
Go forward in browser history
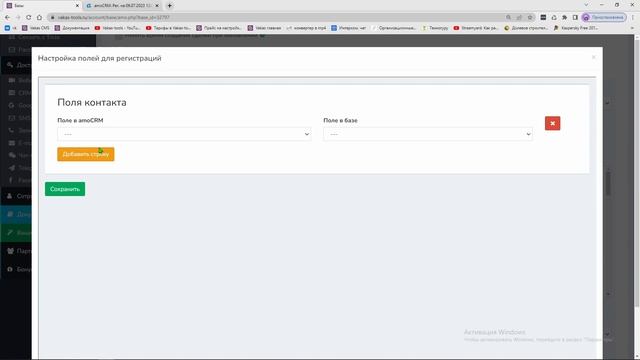[18, 17]
